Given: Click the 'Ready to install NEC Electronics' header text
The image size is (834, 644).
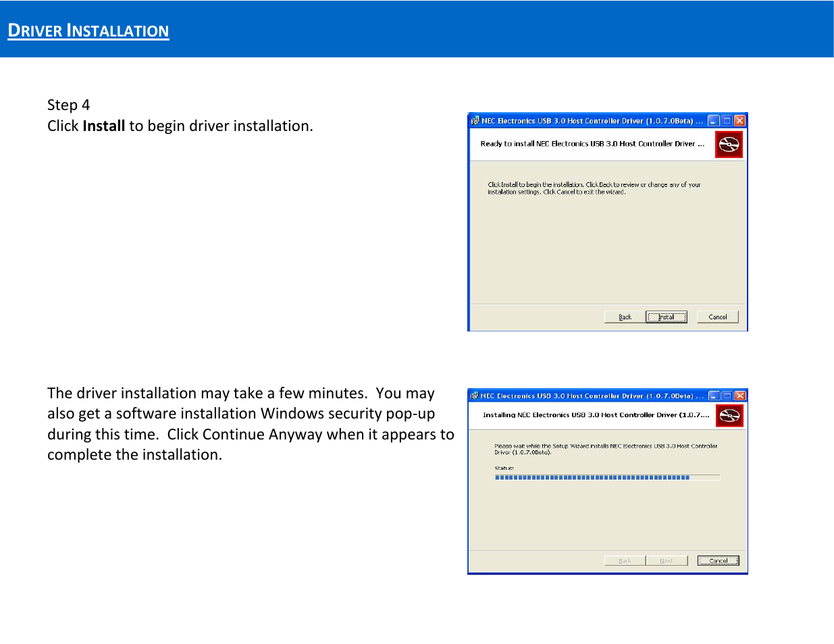Looking at the screenshot, I should (592, 144).
